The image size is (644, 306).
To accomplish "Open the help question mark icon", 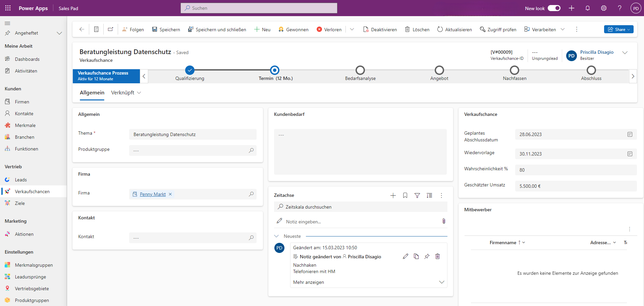I will (x=620, y=8).
